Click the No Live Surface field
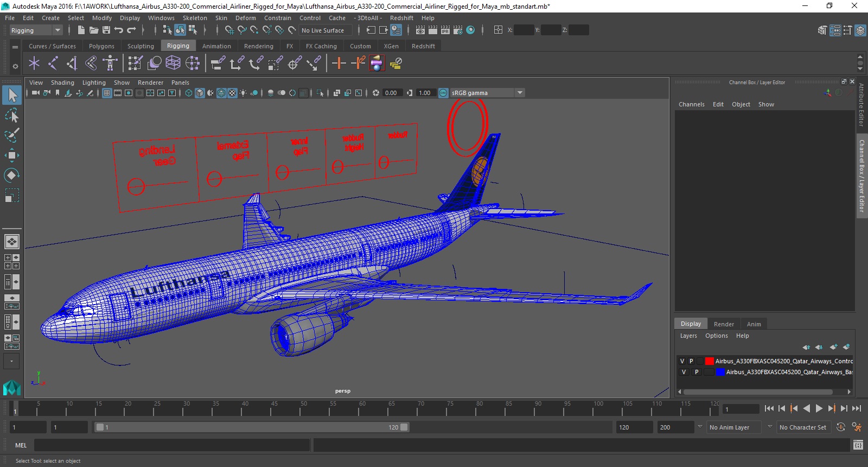The width and height of the screenshot is (868, 467). [x=324, y=30]
